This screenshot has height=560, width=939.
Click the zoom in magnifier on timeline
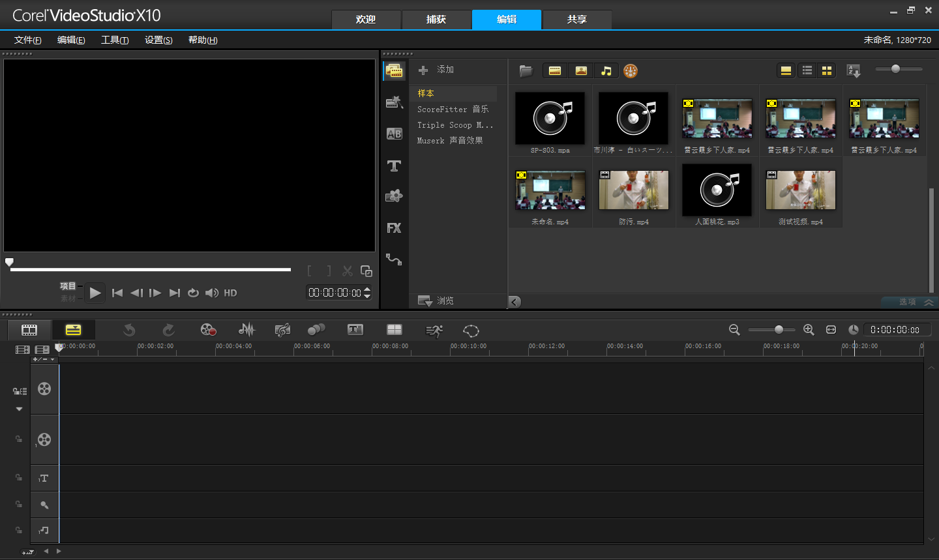[x=809, y=330]
